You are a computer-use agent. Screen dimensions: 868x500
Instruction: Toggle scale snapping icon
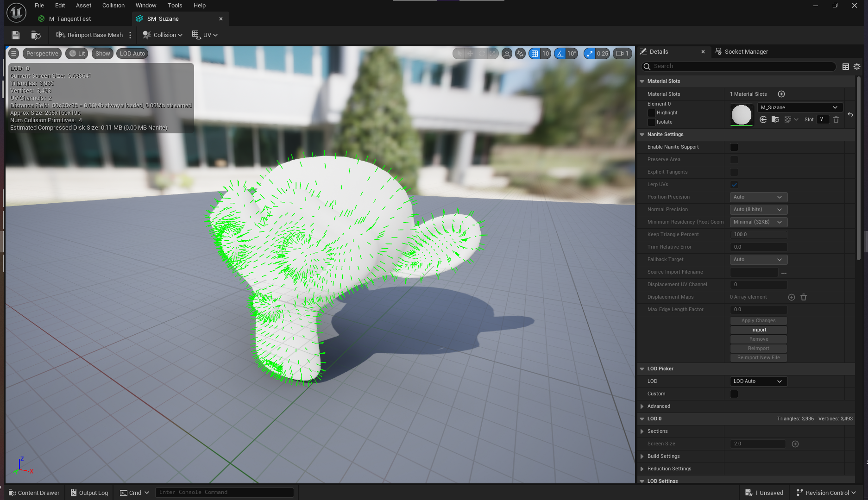tap(590, 54)
